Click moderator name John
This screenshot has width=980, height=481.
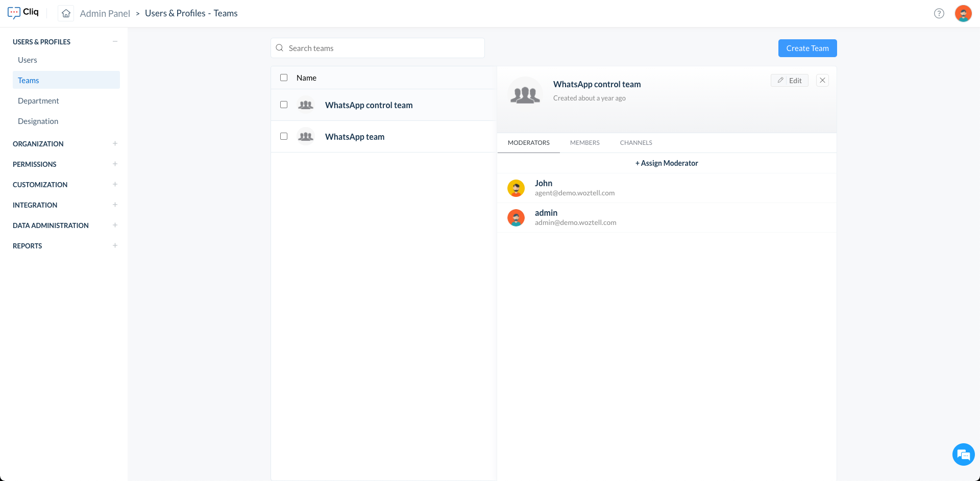tap(544, 183)
